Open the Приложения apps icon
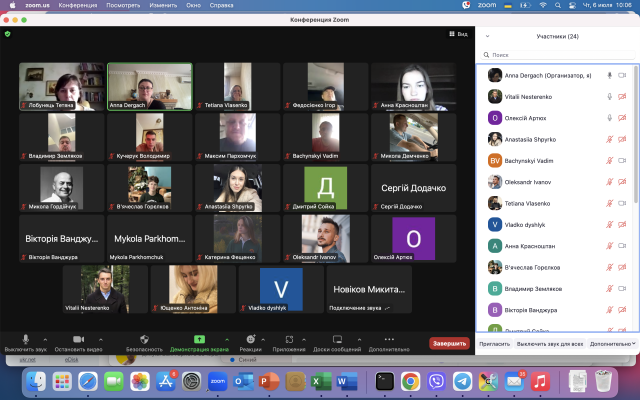640x400 pixels. tap(289, 339)
